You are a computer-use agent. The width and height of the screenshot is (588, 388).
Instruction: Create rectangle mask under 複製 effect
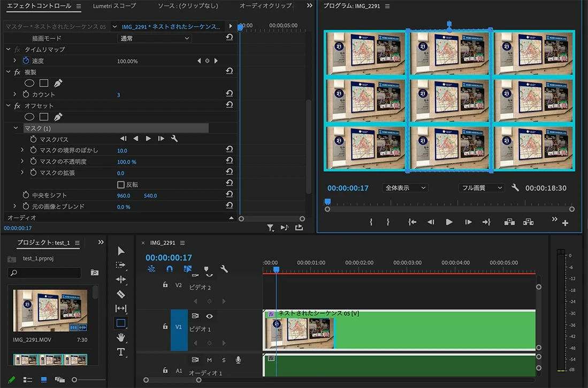[x=44, y=83]
